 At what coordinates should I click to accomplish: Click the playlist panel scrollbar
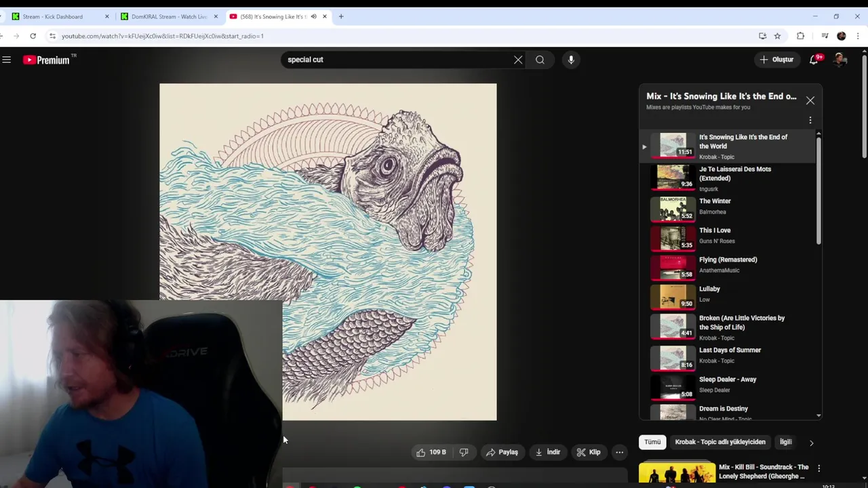click(x=818, y=190)
